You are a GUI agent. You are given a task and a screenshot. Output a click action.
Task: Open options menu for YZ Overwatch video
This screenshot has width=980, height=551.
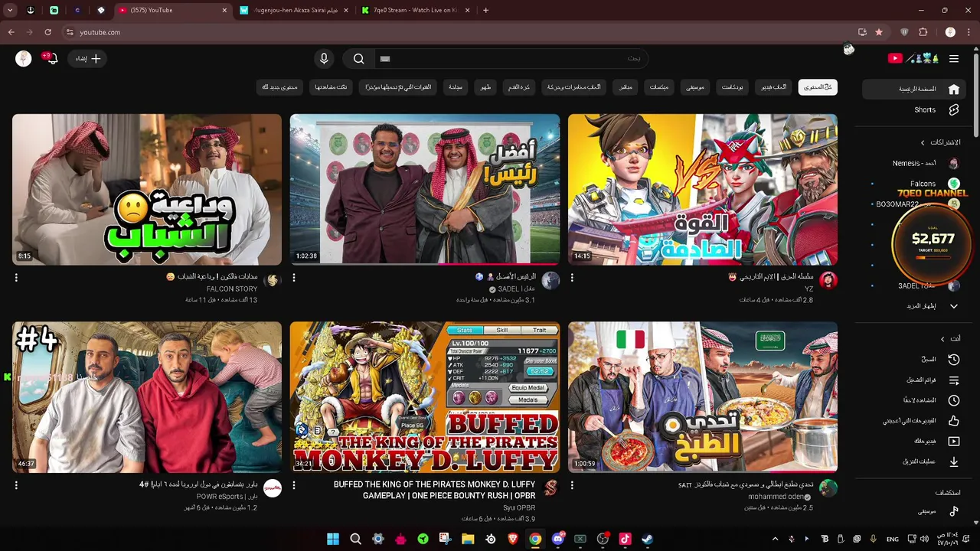point(572,278)
